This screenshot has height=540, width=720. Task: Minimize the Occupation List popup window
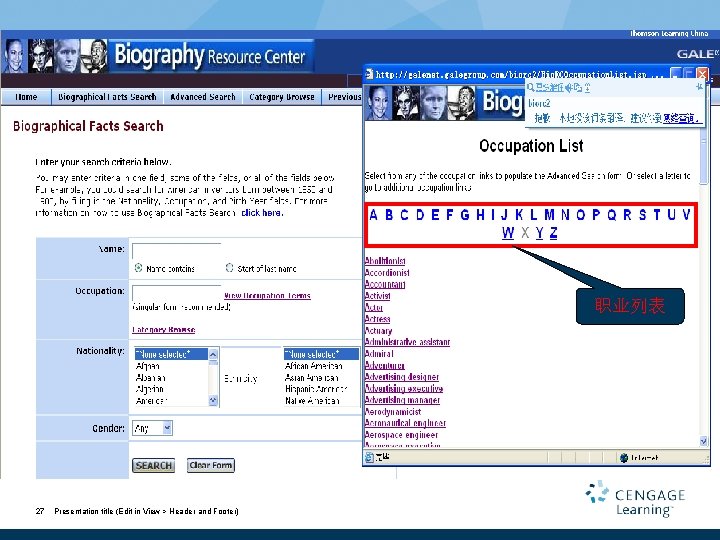(x=676, y=73)
